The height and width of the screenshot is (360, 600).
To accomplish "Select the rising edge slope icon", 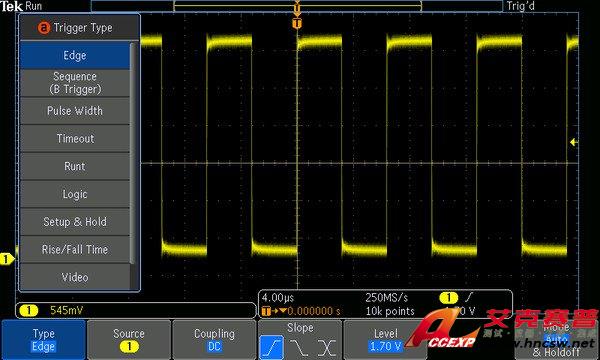I will [271, 347].
